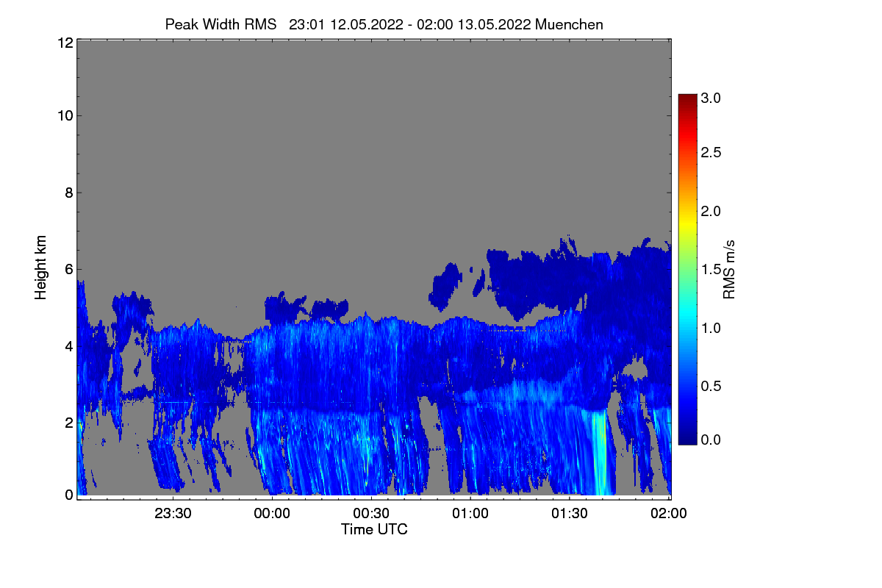Click the height axis label 10
Screen dimensions: 882x588
tap(65, 115)
